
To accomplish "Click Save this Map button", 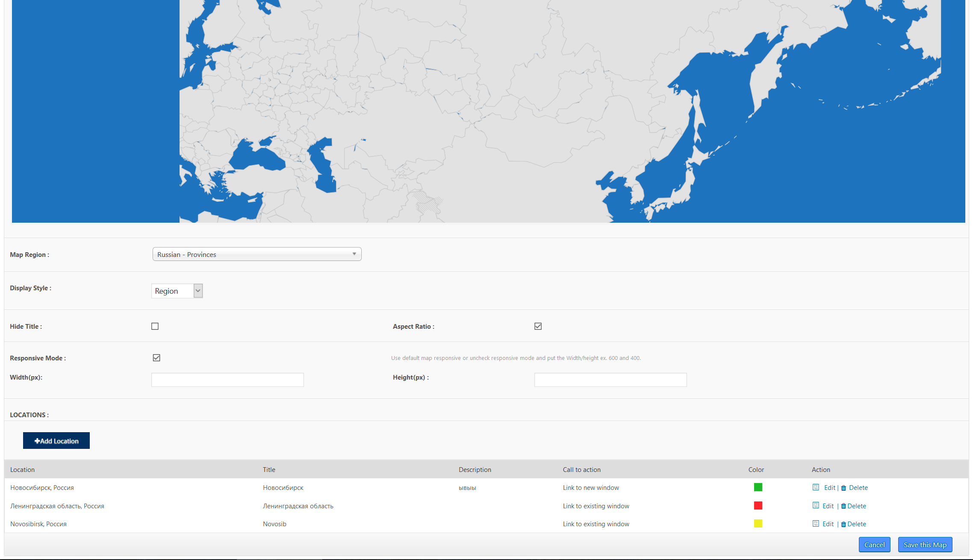I will coord(925,545).
